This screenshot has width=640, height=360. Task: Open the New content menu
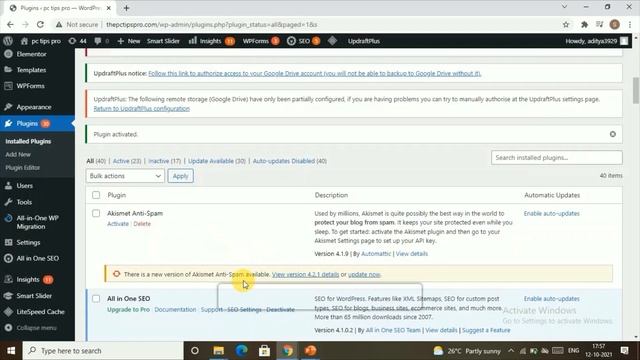(x=129, y=41)
